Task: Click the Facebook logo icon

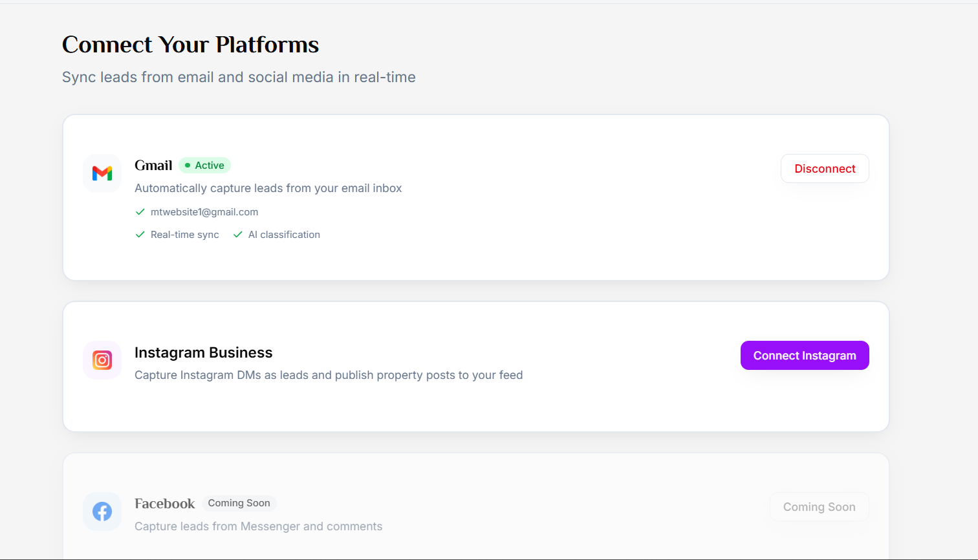Action: pos(102,512)
